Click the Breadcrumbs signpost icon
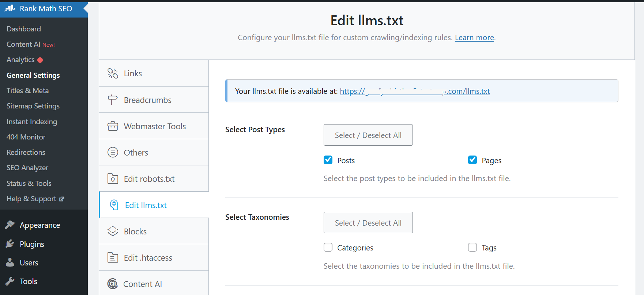This screenshot has height=295, width=644. [x=113, y=100]
